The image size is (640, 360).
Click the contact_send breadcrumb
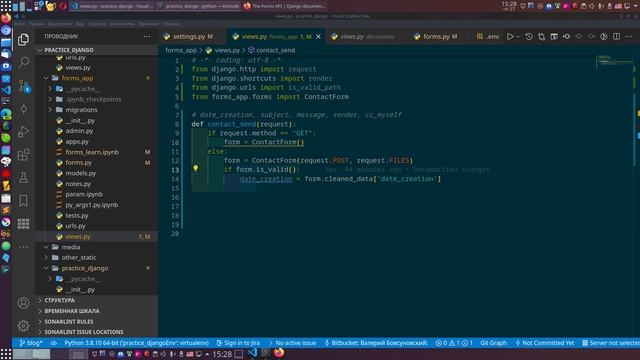tap(271, 50)
